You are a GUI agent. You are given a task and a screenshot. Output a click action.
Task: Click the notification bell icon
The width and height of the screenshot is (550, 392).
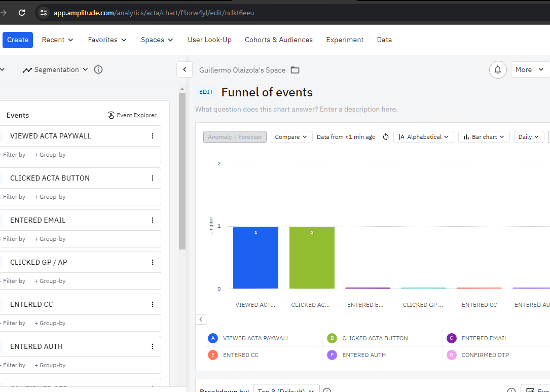click(x=498, y=70)
